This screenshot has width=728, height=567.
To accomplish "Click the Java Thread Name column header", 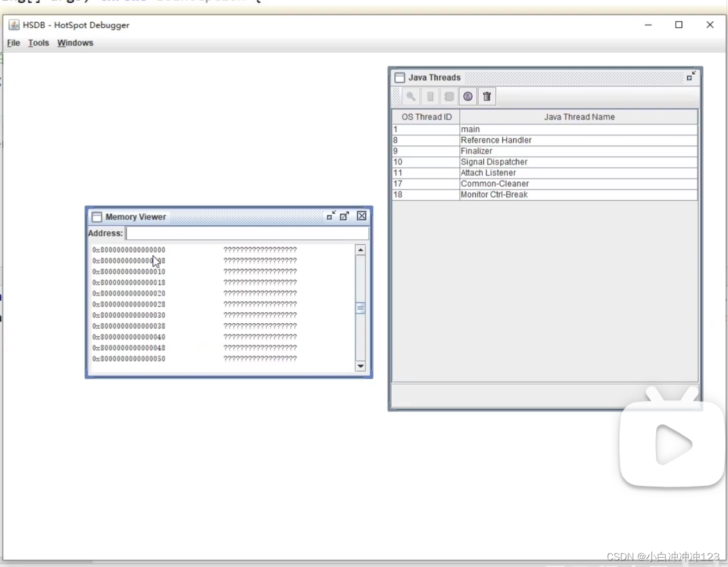I will pos(579,117).
